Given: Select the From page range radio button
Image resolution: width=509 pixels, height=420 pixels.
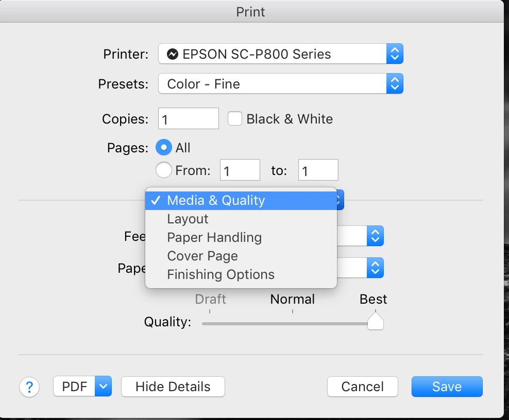Looking at the screenshot, I should pos(164,170).
